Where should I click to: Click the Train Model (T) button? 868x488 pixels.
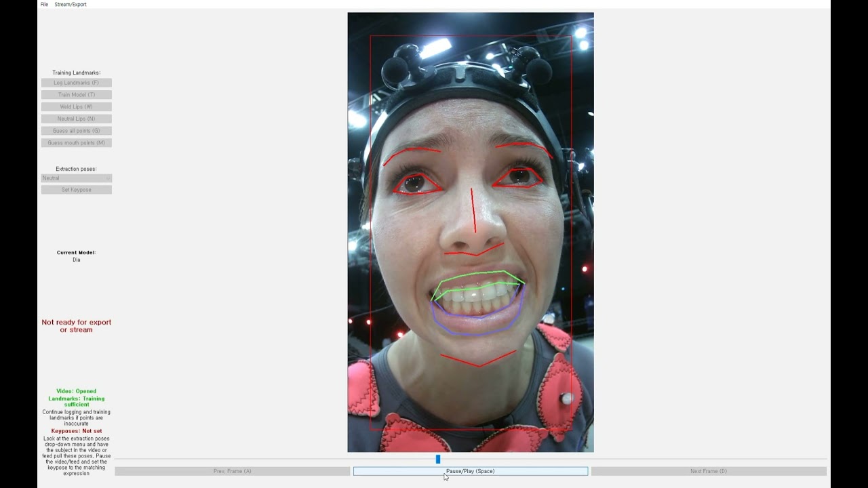[x=77, y=95]
